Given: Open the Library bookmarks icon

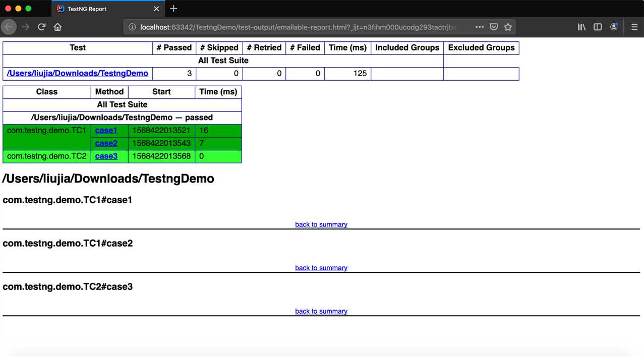Looking at the screenshot, I should click(x=582, y=27).
